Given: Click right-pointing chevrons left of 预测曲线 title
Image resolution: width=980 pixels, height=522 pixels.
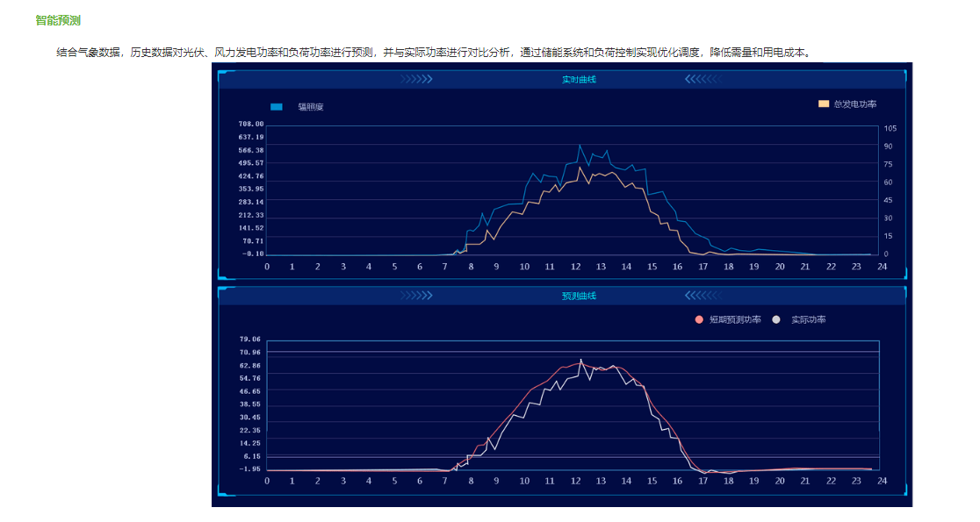Looking at the screenshot, I should tap(416, 296).
